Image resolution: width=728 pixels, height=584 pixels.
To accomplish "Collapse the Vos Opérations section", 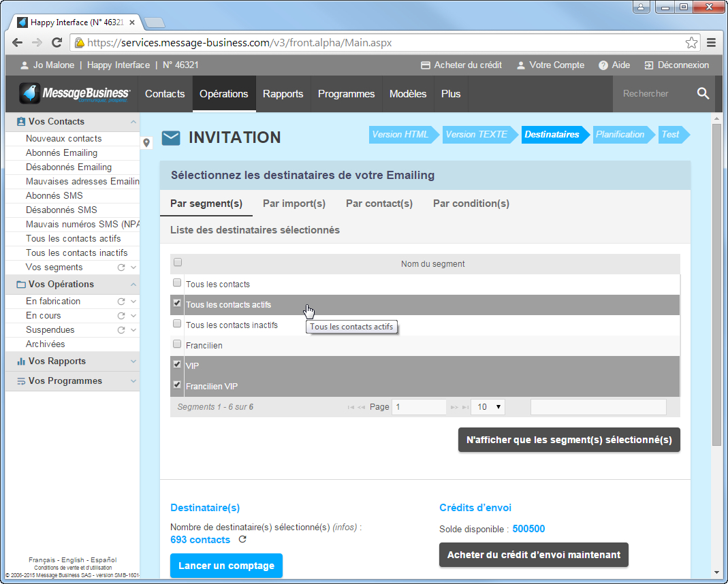I will click(131, 285).
